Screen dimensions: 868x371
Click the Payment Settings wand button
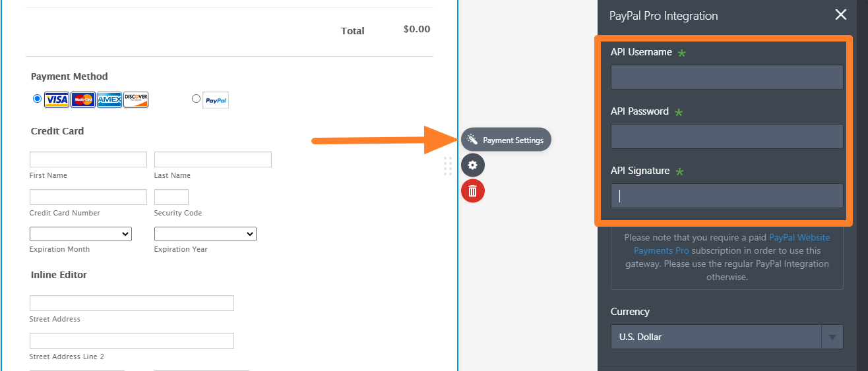506,140
